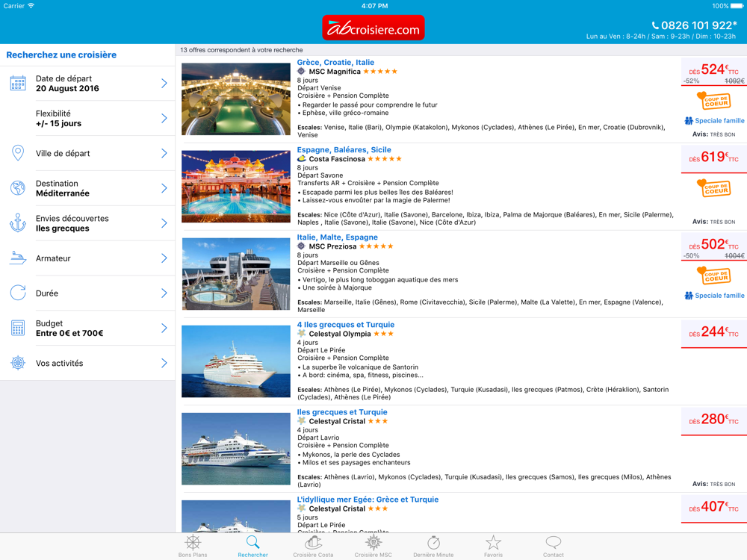Open the Favoris tab
The height and width of the screenshot is (560, 747).
click(x=493, y=547)
